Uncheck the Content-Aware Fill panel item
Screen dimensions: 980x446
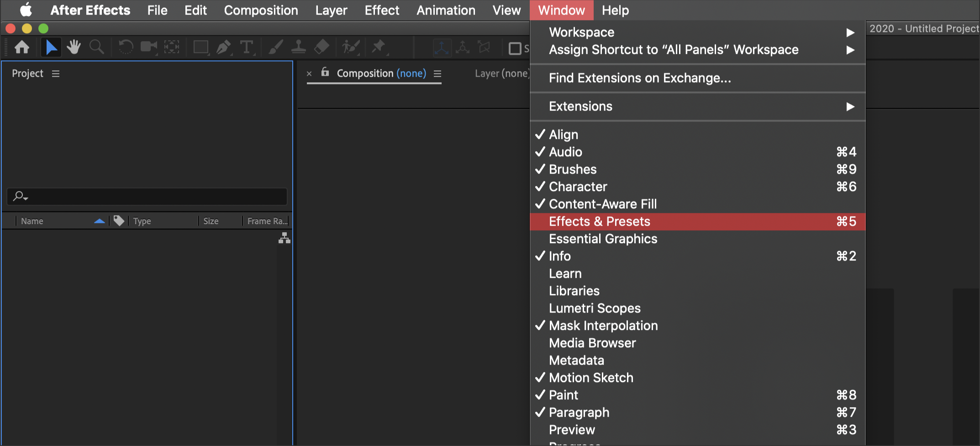[697, 204]
